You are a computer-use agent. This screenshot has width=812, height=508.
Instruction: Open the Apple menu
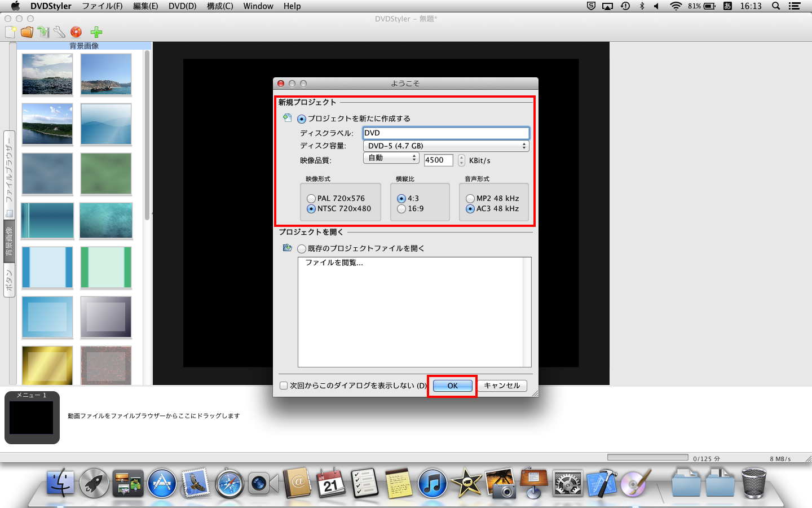[15, 6]
